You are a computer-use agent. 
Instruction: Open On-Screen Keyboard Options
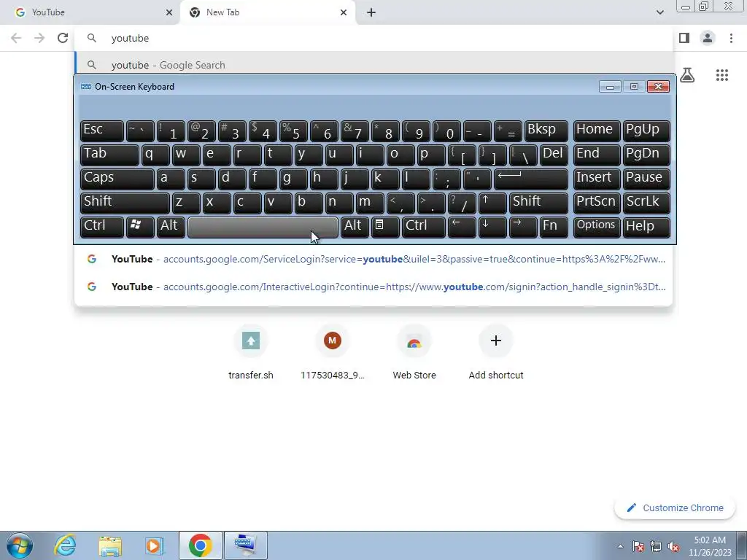(597, 227)
